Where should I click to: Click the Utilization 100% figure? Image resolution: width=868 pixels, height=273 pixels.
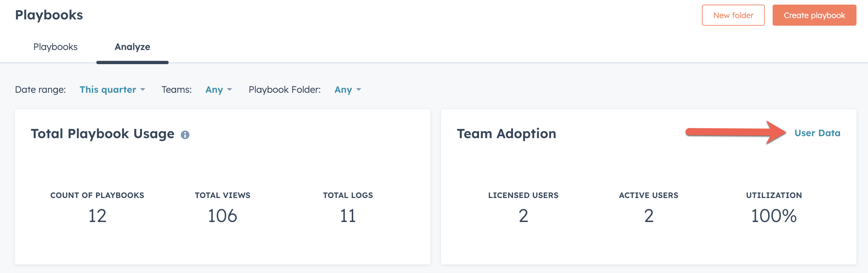coord(774,216)
